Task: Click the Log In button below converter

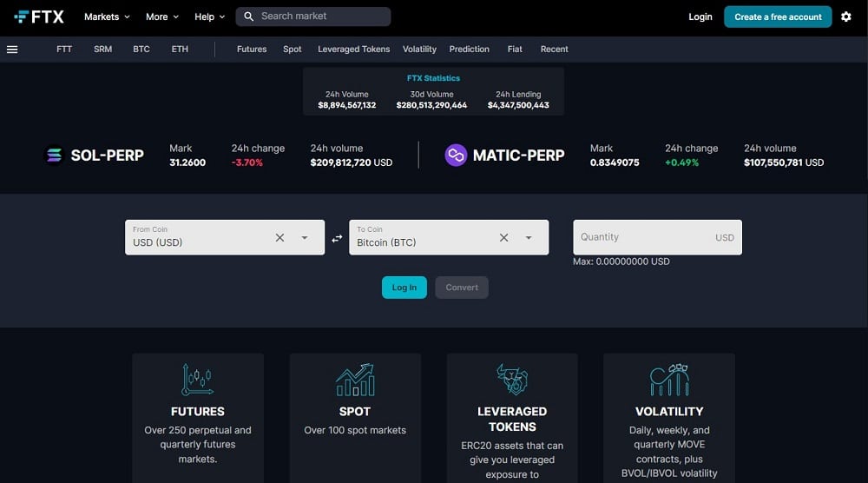Action: (x=404, y=288)
